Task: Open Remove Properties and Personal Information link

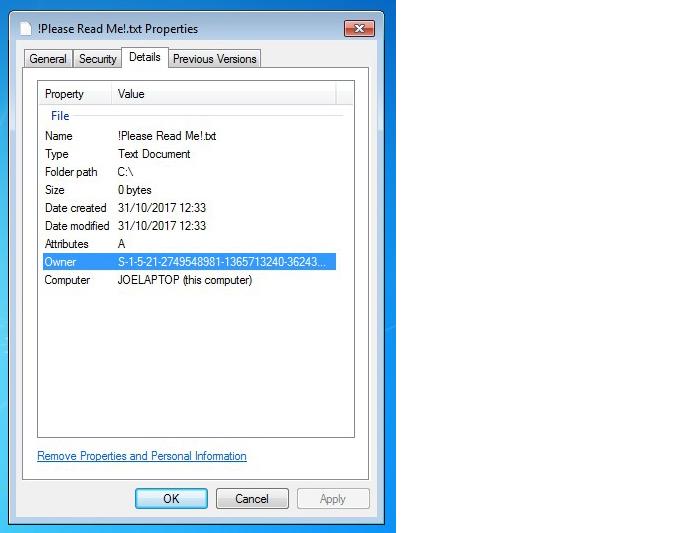Action: click(x=142, y=456)
